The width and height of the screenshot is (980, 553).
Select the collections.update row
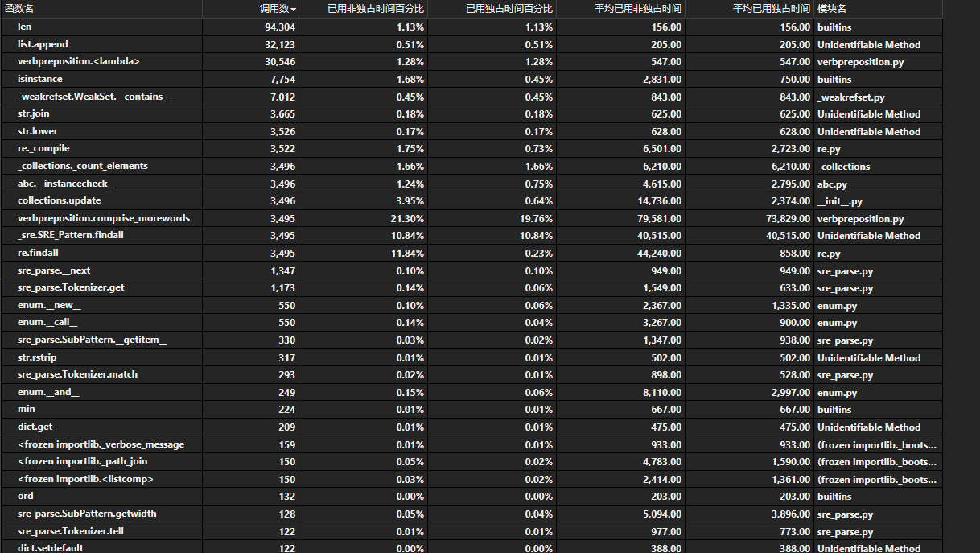click(59, 200)
